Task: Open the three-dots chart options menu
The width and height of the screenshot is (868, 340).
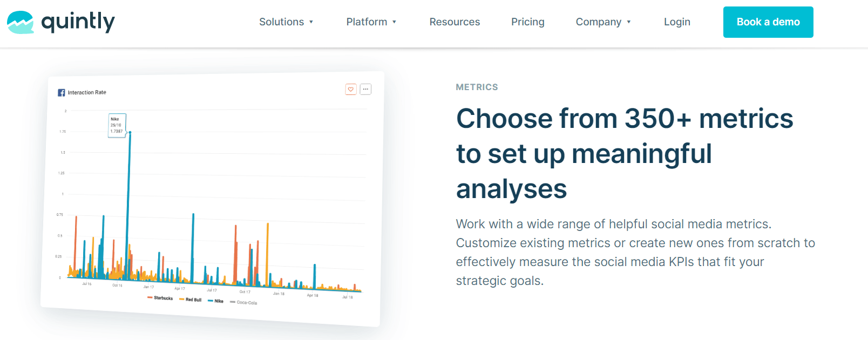Action: coord(365,89)
